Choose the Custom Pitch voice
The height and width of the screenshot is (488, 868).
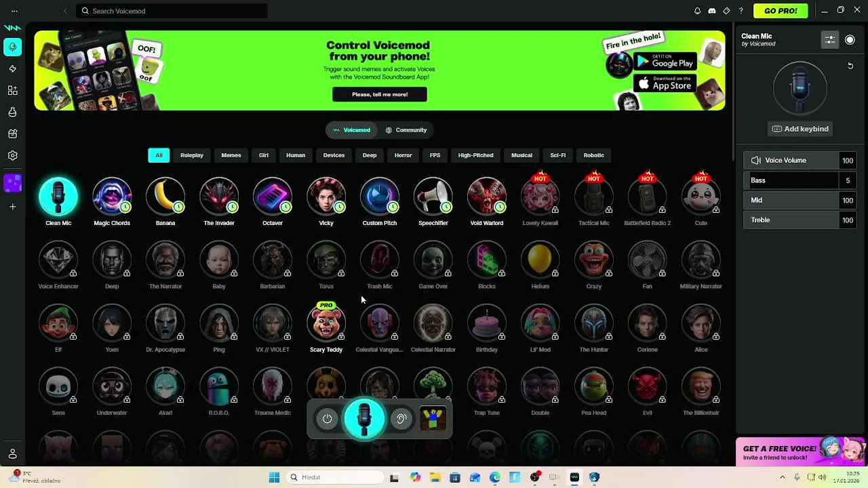pyautogui.click(x=380, y=197)
